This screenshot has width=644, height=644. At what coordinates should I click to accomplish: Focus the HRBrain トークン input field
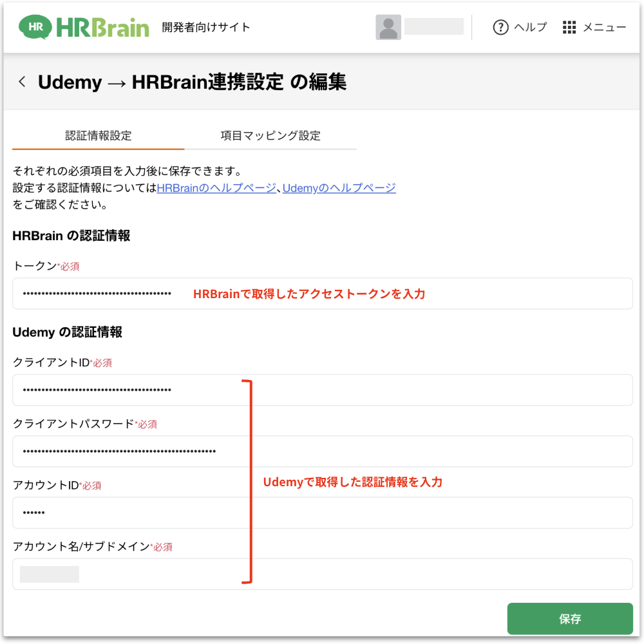322,294
